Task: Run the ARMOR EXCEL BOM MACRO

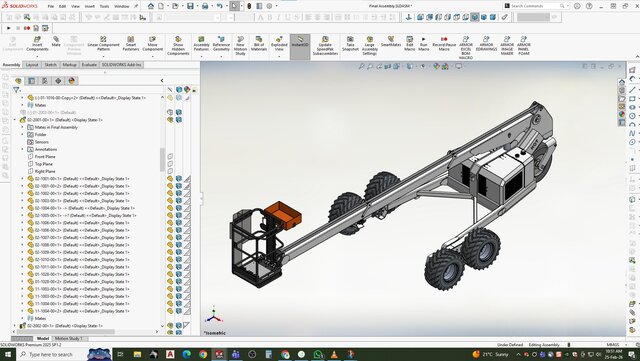Action: tap(466, 48)
